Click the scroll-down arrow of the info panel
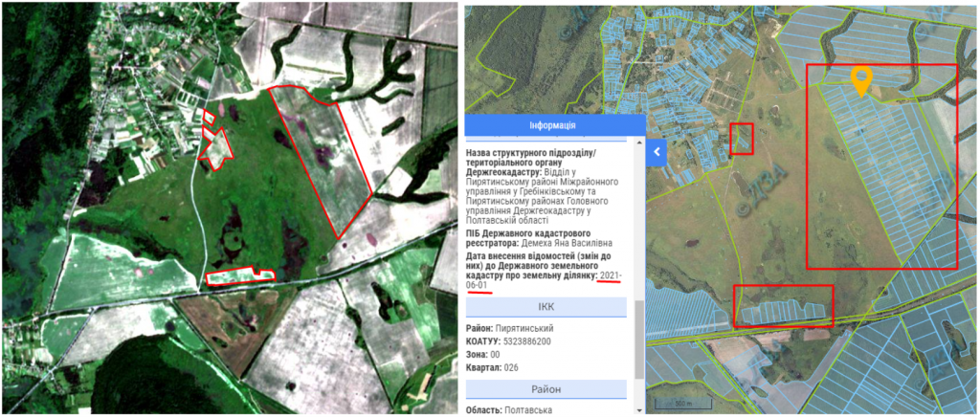The width and height of the screenshot is (980, 417). pyautogui.click(x=639, y=409)
